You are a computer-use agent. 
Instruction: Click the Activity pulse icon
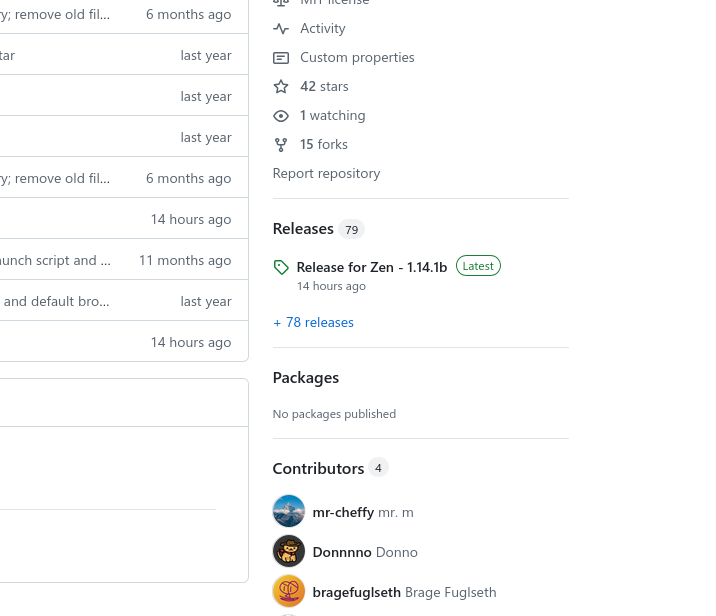point(281,29)
